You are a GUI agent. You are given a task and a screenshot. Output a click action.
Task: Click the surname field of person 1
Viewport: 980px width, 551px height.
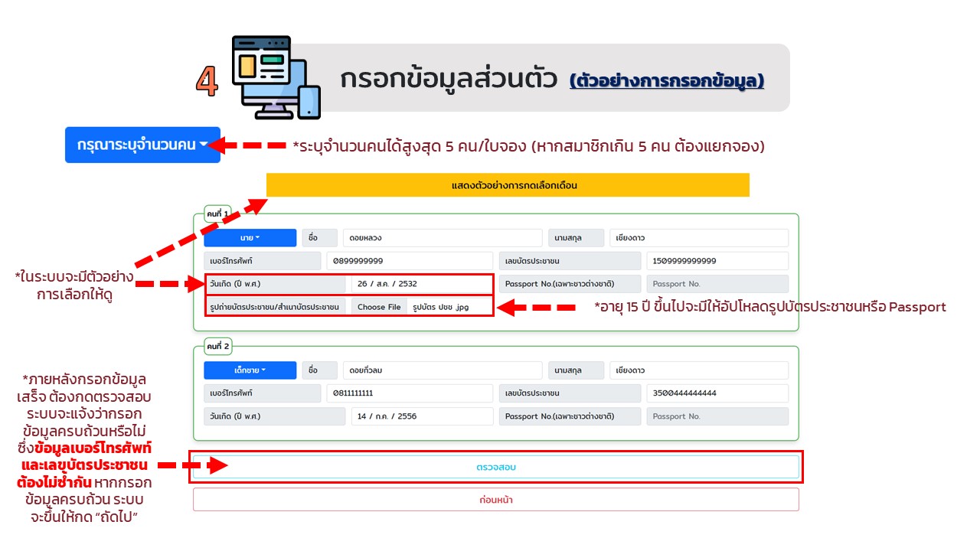pos(698,238)
